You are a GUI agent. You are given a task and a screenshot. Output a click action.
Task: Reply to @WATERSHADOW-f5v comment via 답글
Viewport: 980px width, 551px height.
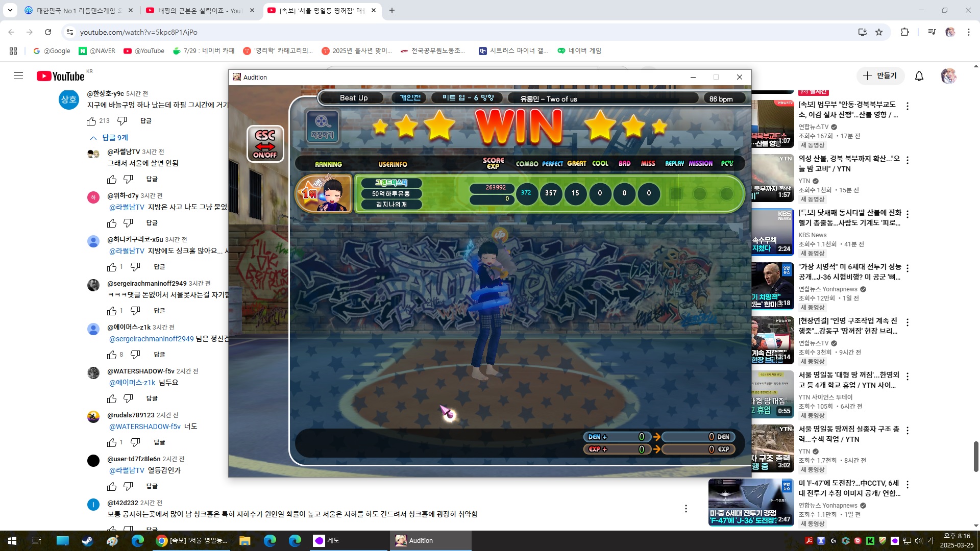pos(152,398)
